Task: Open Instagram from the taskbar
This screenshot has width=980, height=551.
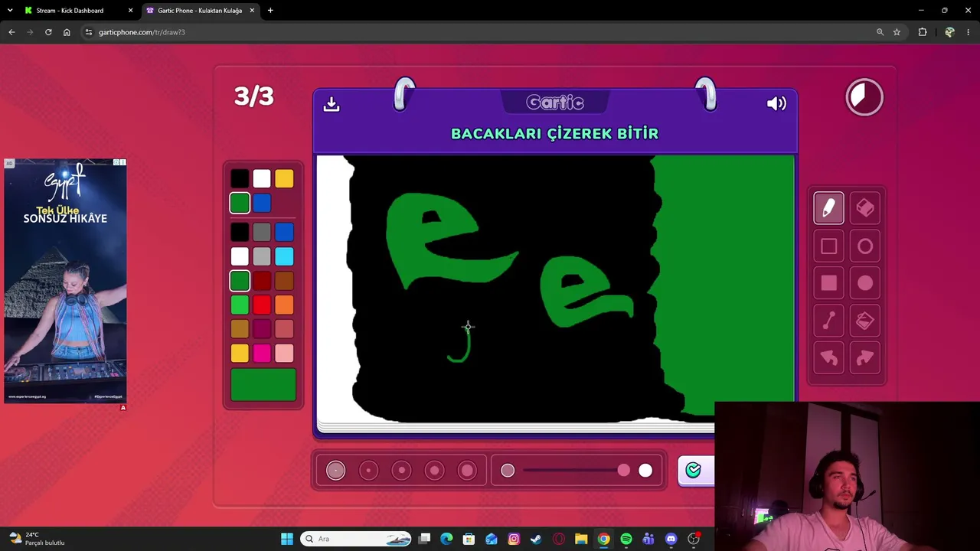Action: click(514, 539)
